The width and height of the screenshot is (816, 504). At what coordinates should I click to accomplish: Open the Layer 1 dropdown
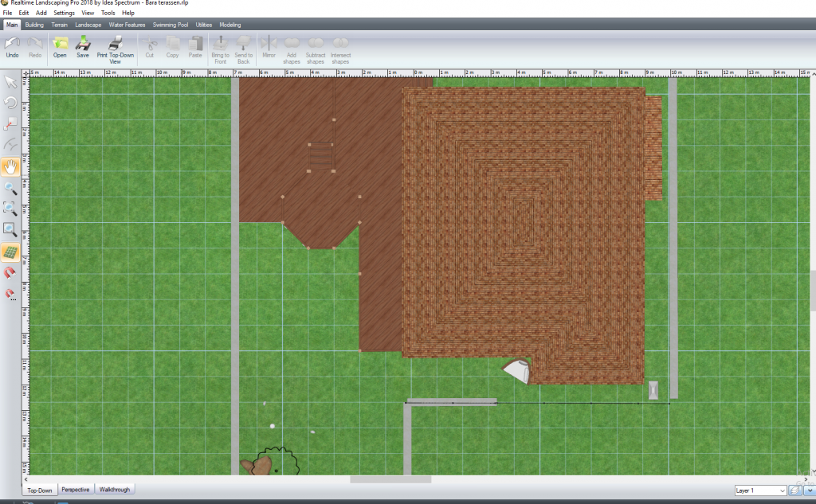[x=759, y=490]
